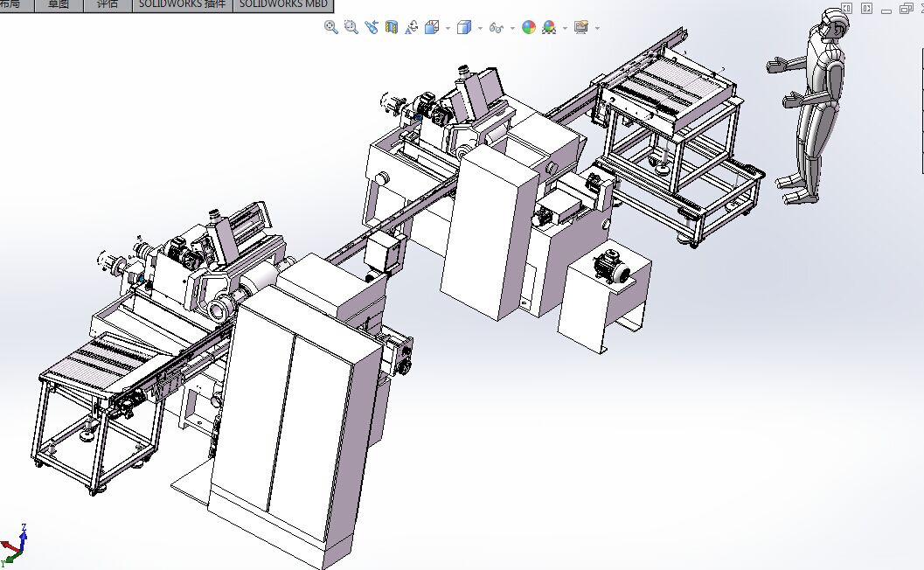This screenshot has height=570, width=924.
Task: Switch to the 评估 tab
Action: click(107, 4)
